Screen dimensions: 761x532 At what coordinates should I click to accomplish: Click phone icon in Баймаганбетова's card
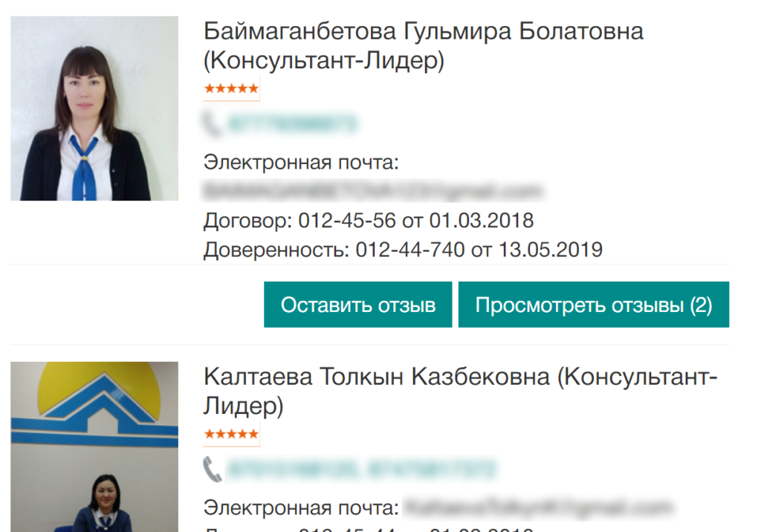coord(212,123)
